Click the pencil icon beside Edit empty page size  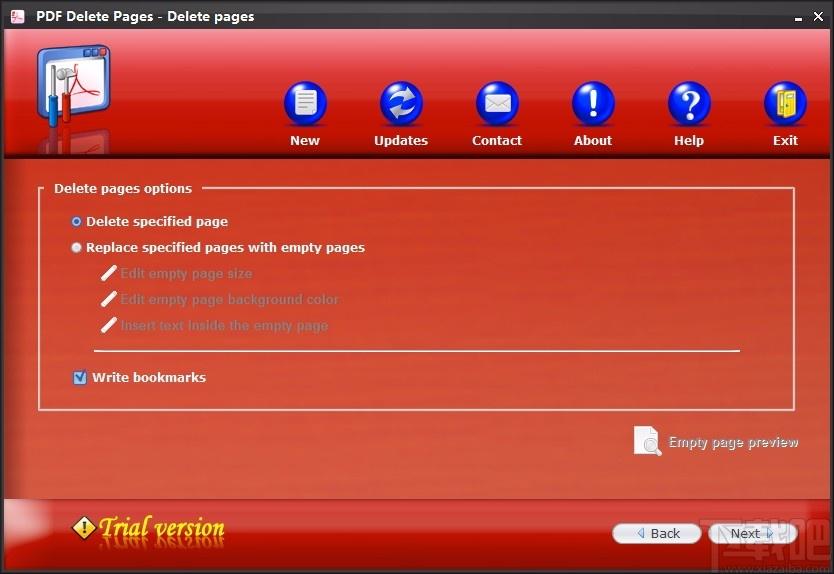pos(109,273)
